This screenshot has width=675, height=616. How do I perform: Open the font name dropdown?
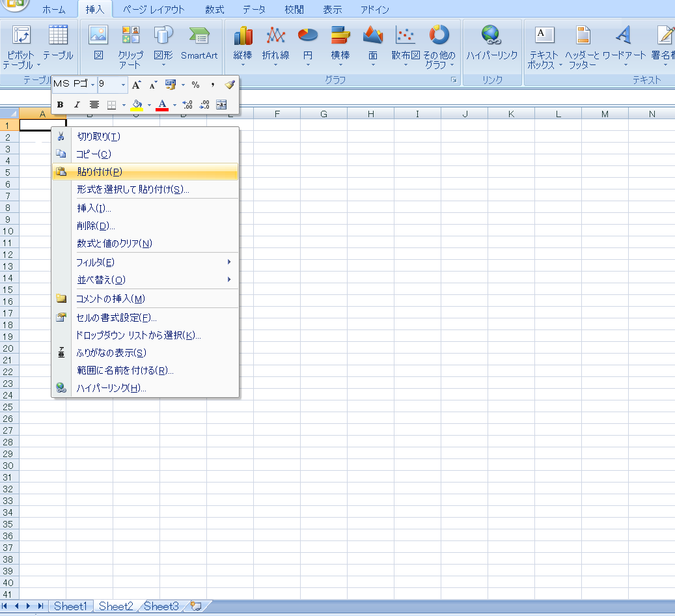click(92, 85)
